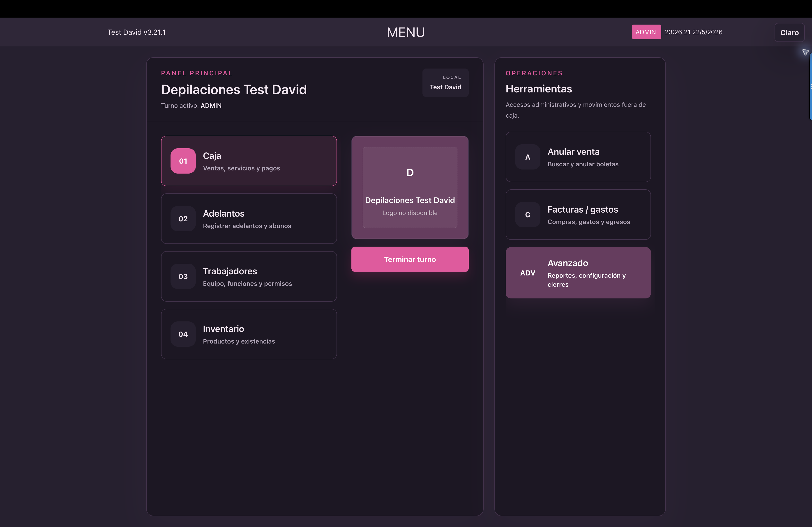Viewport: 812px width, 527px height.
Task: Click the Test David v3.21.1 version label
Action: click(136, 32)
